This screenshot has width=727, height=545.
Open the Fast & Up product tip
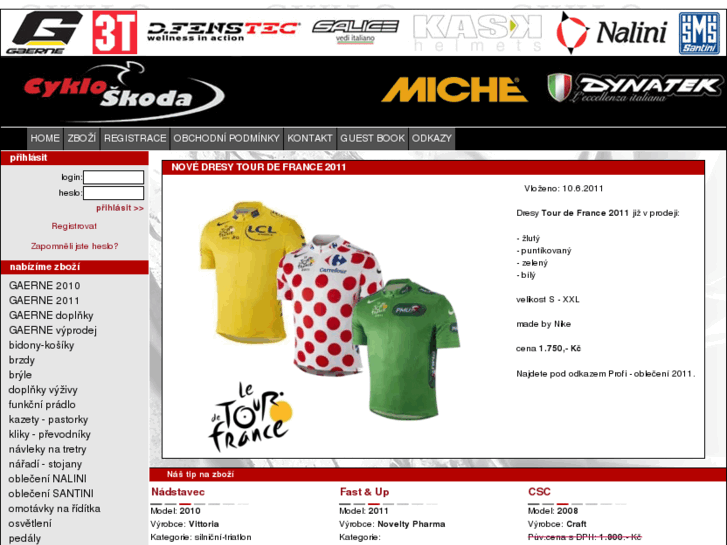364,492
